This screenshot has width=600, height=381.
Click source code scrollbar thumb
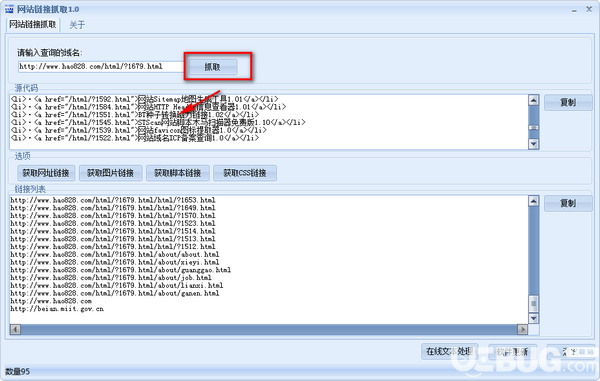click(x=533, y=127)
